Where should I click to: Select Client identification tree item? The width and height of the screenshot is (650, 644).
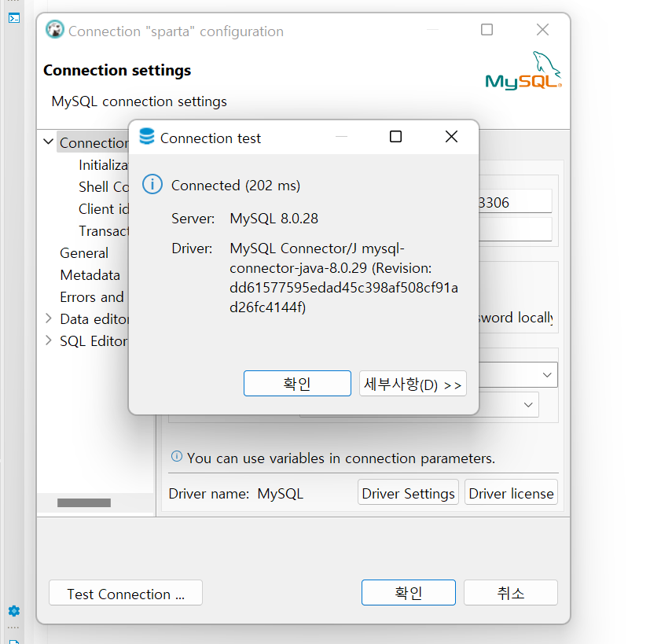tap(104, 209)
